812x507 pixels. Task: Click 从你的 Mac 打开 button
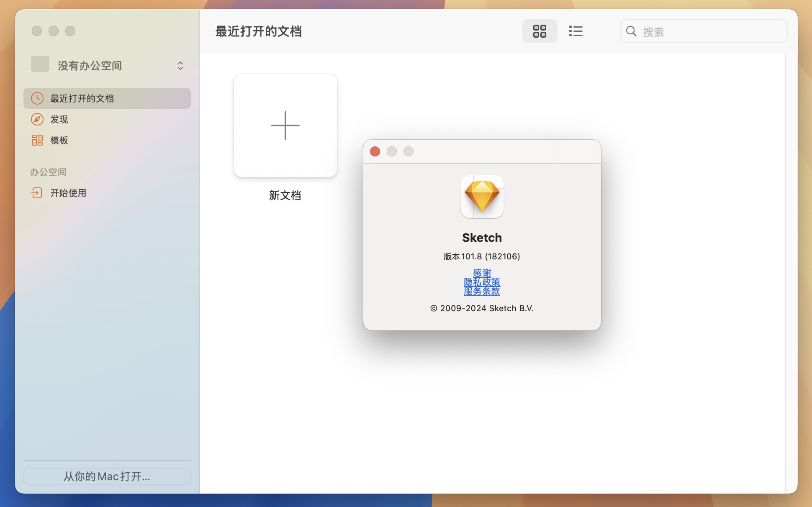tap(107, 476)
